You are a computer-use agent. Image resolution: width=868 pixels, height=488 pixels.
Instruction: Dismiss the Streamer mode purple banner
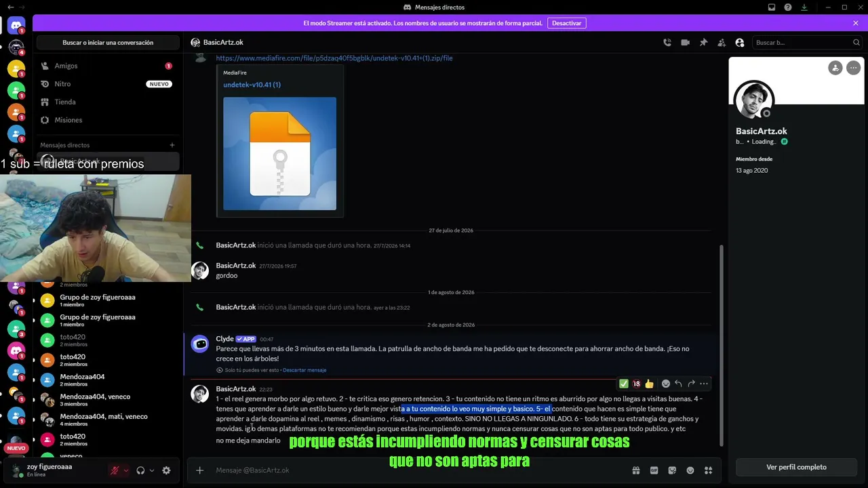pyautogui.click(x=856, y=23)
